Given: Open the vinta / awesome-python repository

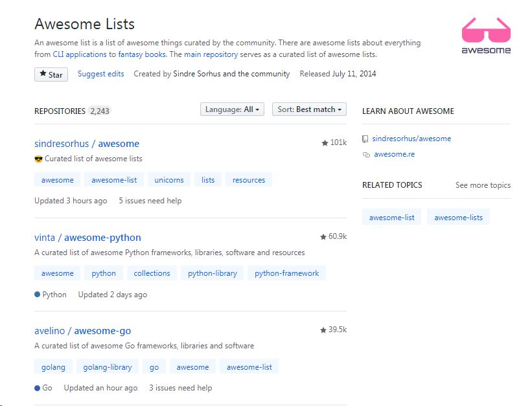Looking at the screenshot, I should [87, 238].
